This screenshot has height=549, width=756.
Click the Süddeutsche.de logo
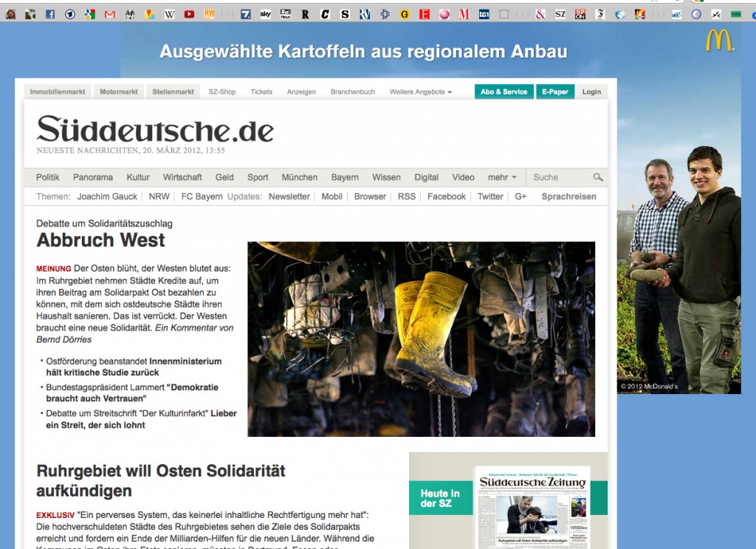[155, 129]
